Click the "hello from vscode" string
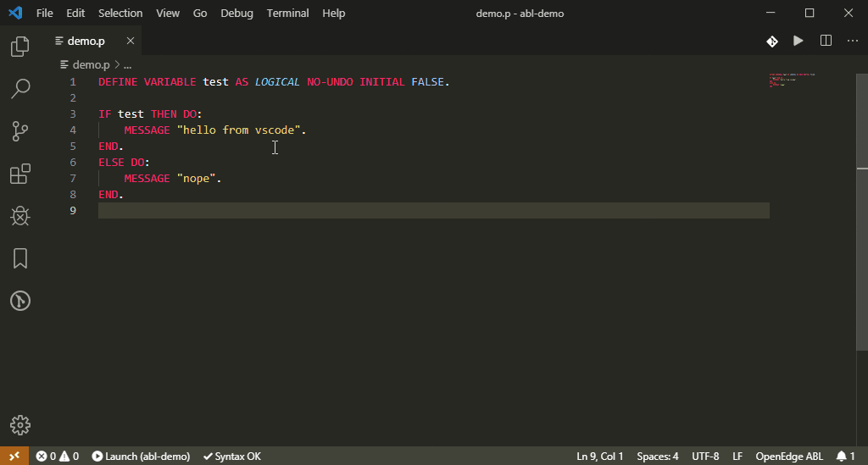Screen dimensions: 868x465 tap(238, 130)
